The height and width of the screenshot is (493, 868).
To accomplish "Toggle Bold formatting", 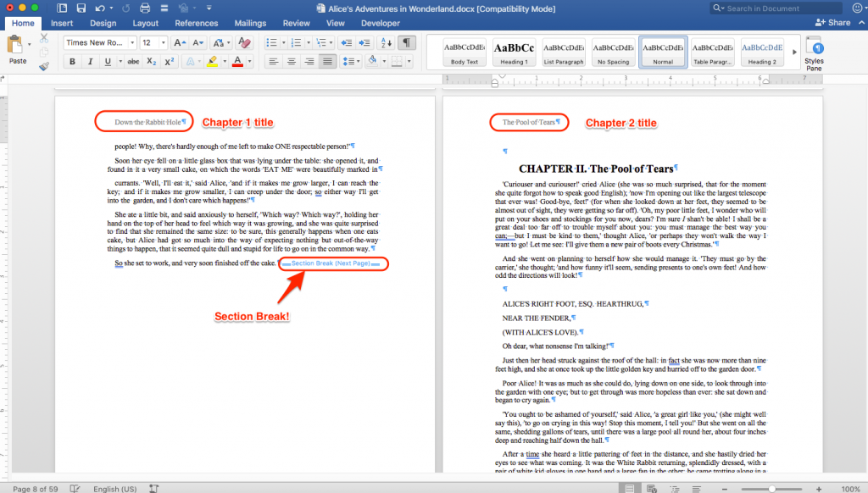I will [72, 62].
